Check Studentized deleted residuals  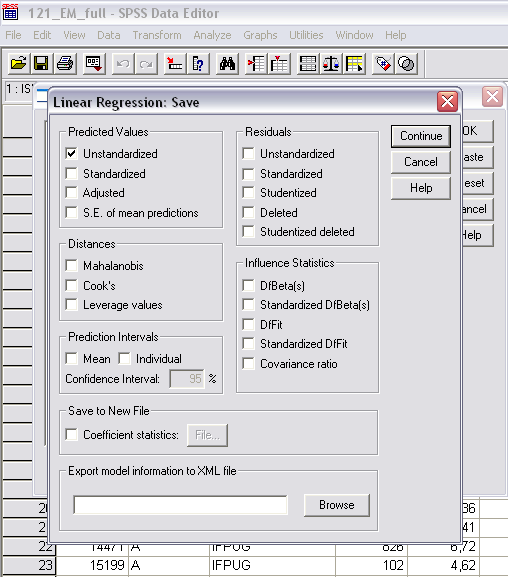[248, 231]
